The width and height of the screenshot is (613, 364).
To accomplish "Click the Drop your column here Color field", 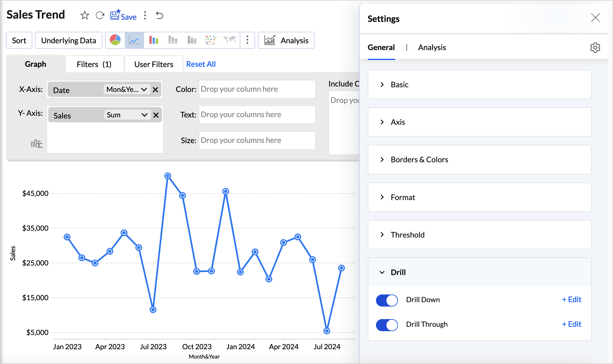I will pyautogui.click(x=257, y=89).
